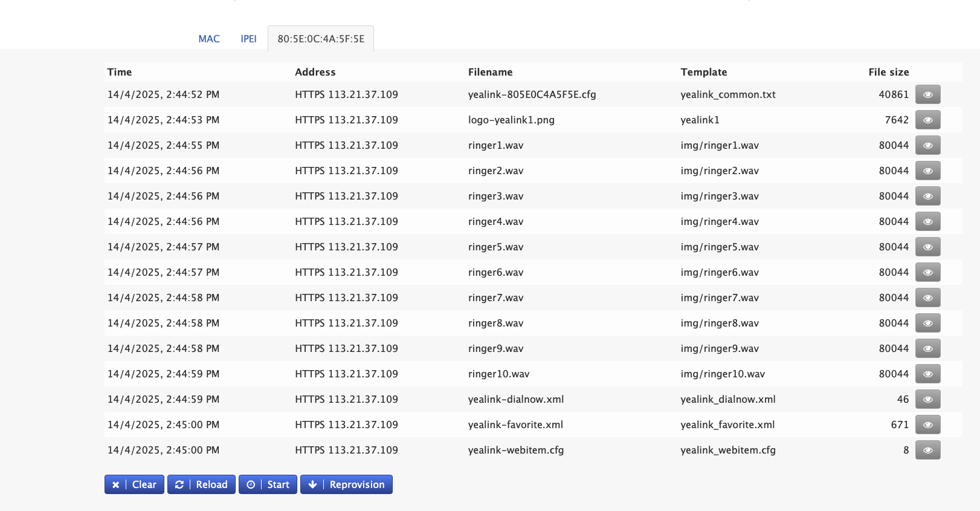
Task: Click the eye icon for ringer10.wav
Action: coord(927,374)
